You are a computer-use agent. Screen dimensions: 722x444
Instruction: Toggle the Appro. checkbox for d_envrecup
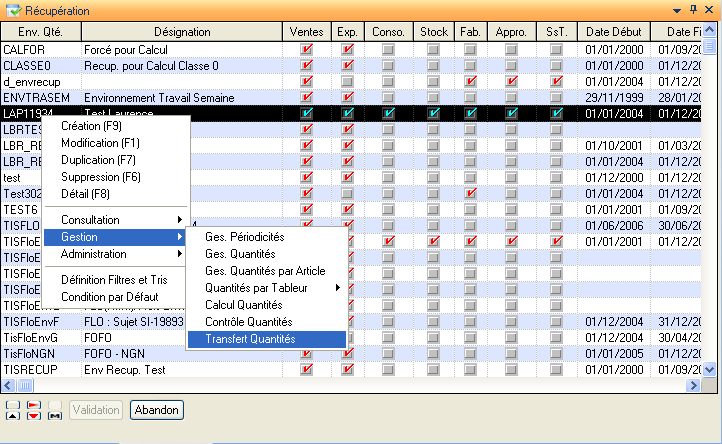(511, 81)
